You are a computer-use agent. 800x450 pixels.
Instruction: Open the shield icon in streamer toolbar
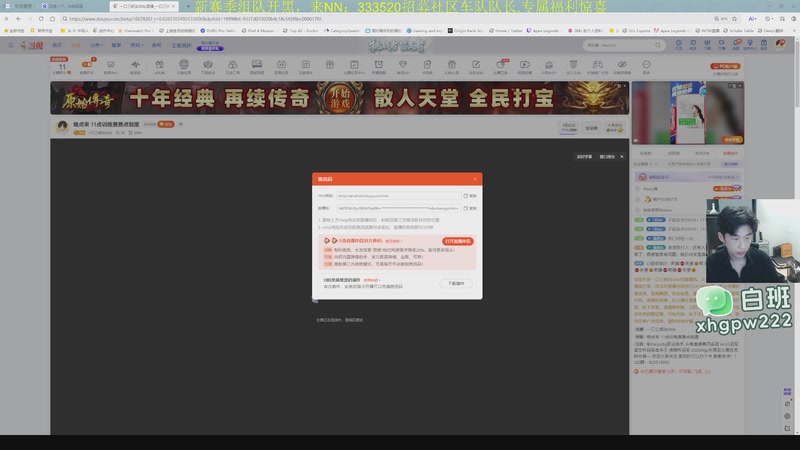click(573, 64)
